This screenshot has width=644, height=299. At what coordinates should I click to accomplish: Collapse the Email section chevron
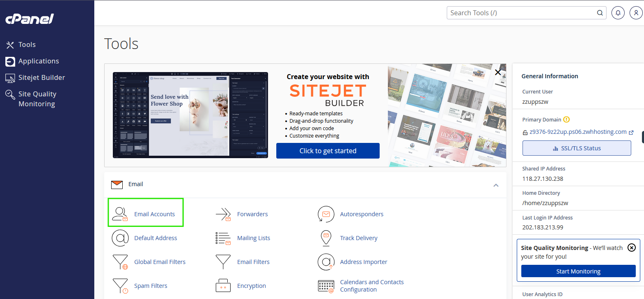tap(496, 185)
